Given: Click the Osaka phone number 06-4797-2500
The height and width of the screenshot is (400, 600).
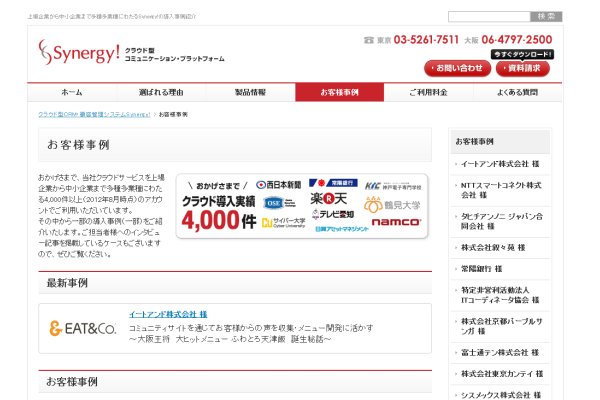Looking at the screenshot, I should (x=517, y=39).
